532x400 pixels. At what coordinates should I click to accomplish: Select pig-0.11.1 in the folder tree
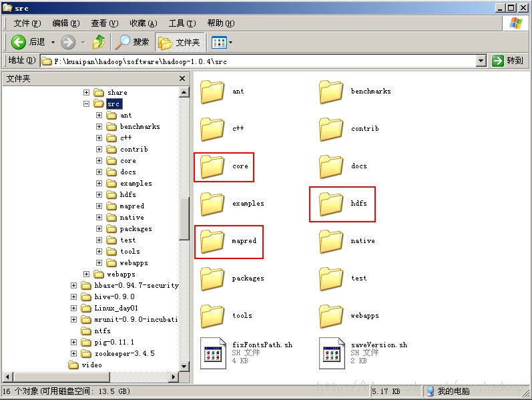pyautogui.click(x=114, y=343)
